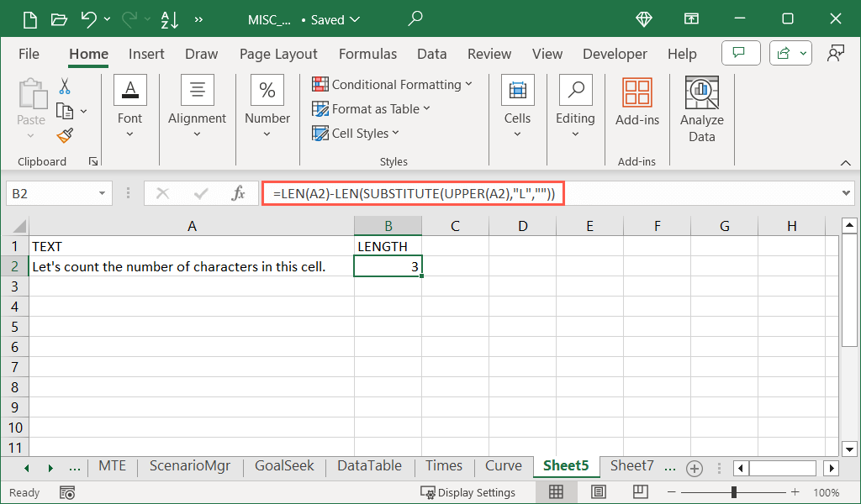Expand the Cell Styles dropdown
This screenshot has height=504, width=861.
357,133
